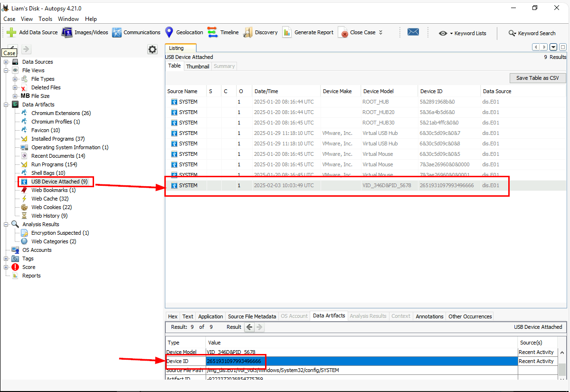Go to previous result arrow
The height and width of the screenshot is (392, 570).
click(x=249, y=327)
